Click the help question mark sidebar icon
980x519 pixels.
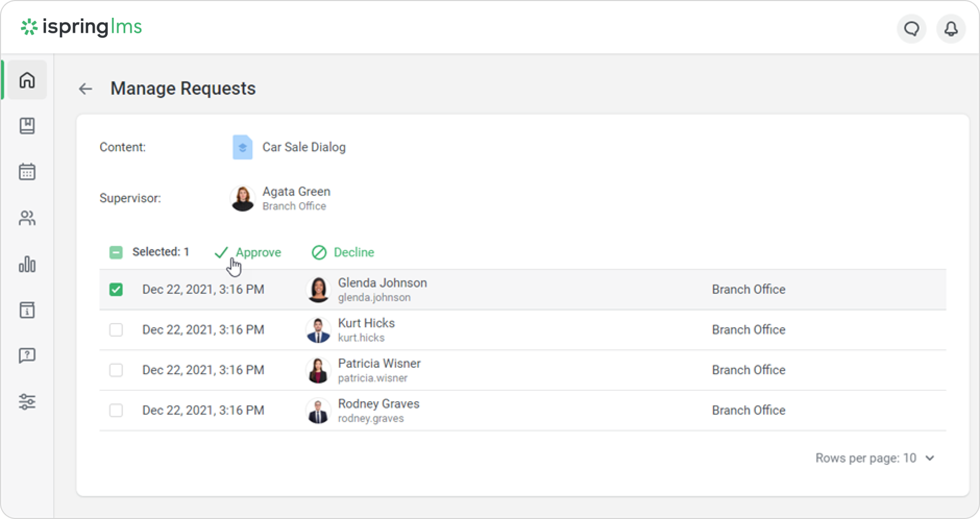(27, 356)
